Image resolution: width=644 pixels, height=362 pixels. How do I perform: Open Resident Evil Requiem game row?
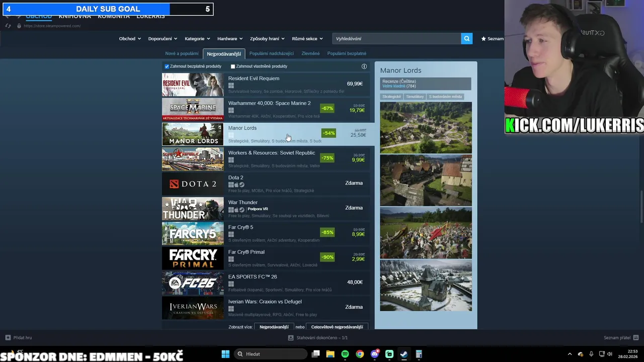click(x=266, y=84)
